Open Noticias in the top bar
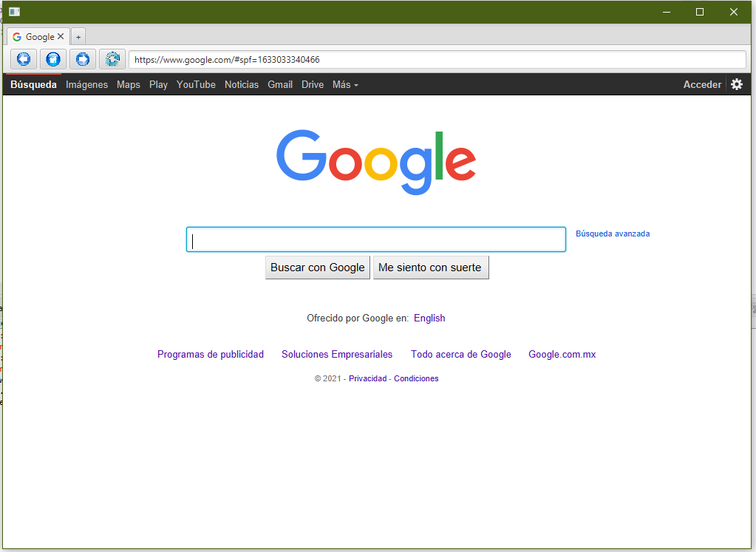 point(242,84)
